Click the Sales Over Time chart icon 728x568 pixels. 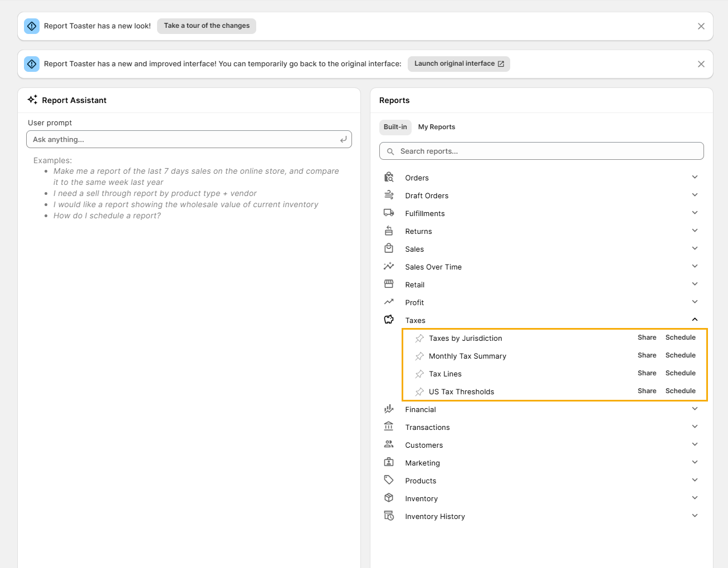[x=389, y=266]
